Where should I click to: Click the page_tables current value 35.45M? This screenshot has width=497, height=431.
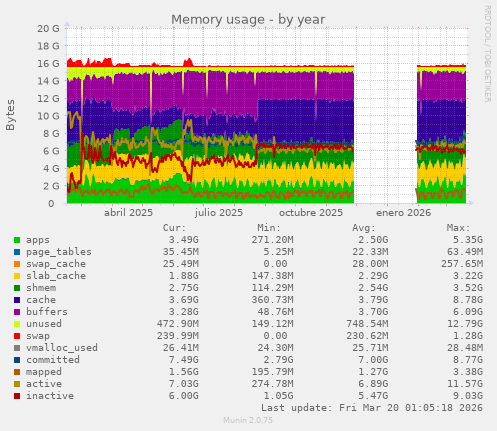click(180, 252)
